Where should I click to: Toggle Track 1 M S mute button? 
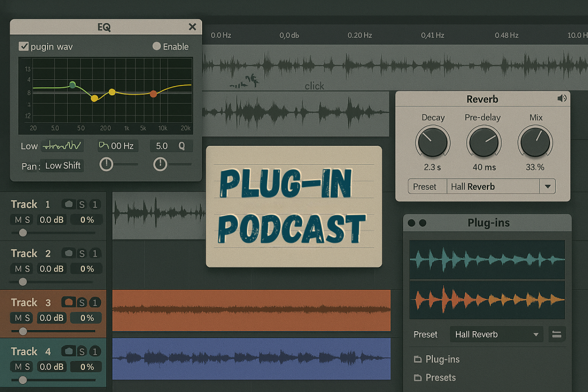(x=22, y=220)
